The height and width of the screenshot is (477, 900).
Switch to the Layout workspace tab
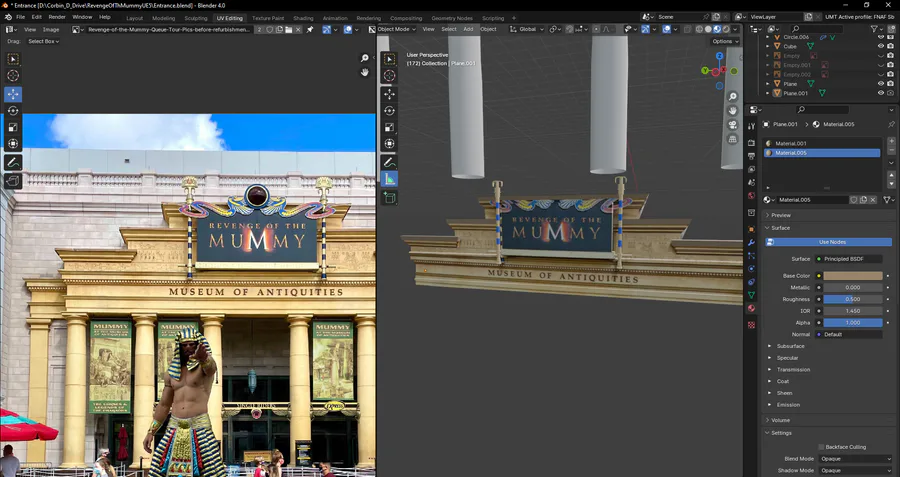tap(134, 18)
